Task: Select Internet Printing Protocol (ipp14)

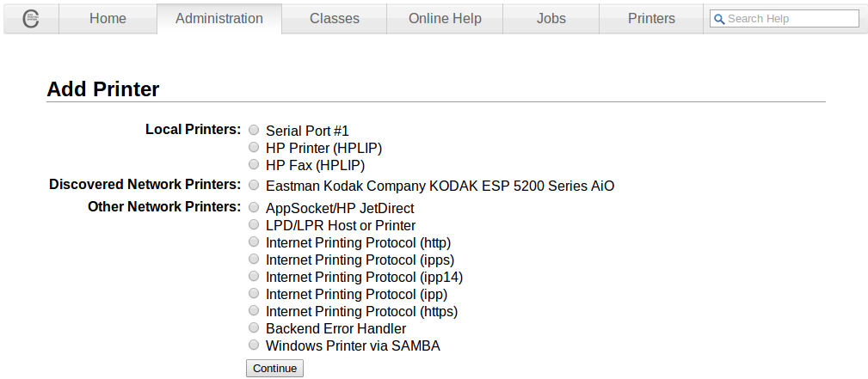Action: click(x=254, y=276)
